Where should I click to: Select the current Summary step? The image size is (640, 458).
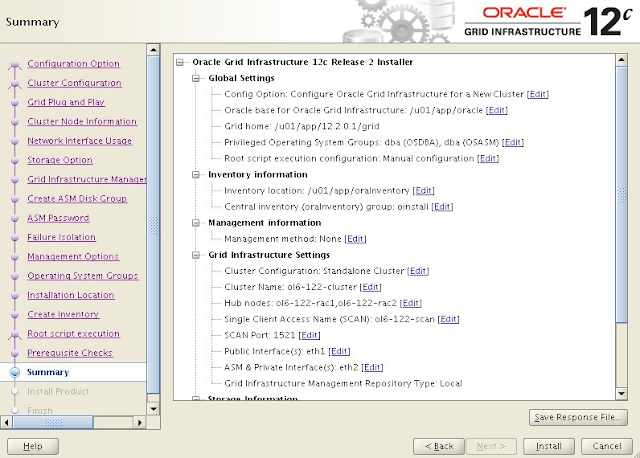coord(48,372)
